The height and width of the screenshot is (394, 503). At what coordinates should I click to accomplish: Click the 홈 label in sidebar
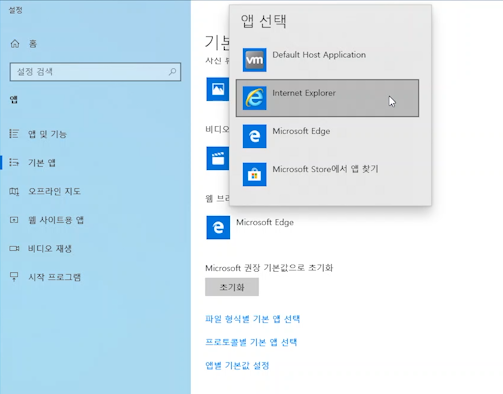[33, 44]
